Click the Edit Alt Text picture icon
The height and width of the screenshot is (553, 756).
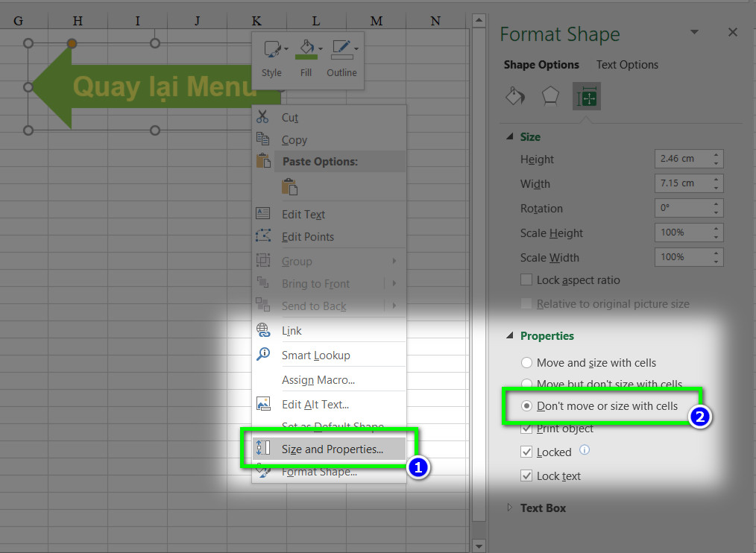263,403
